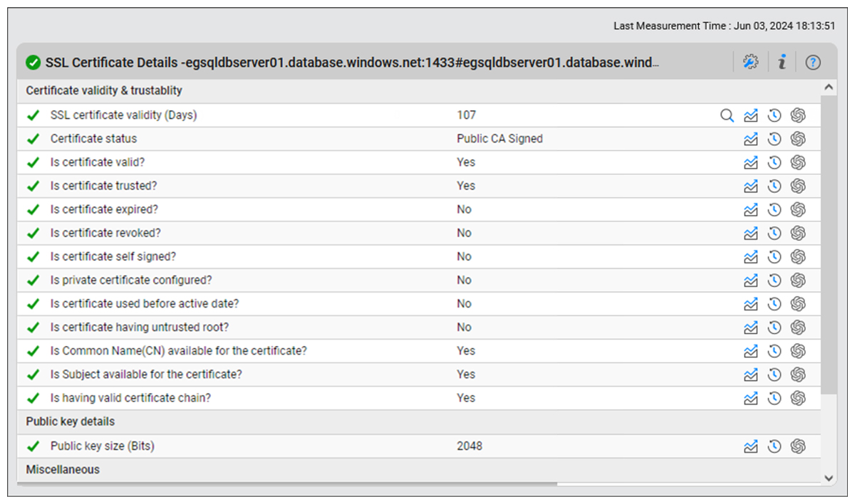Screen dimensions: 855x504
Task: Open the graph icon for Certificate status
Action: (750, 139)
